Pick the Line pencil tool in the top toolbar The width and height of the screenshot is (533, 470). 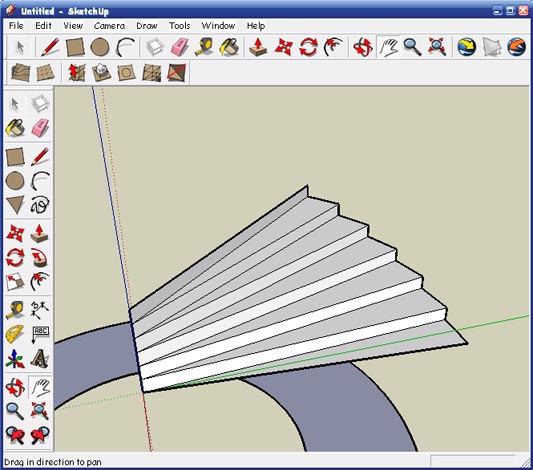point(50,47)
